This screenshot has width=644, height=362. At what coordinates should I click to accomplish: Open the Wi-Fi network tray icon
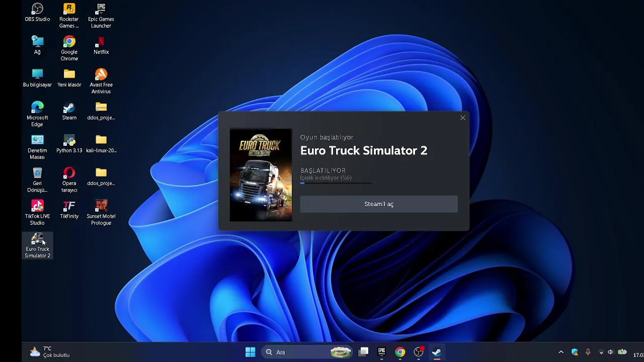[601, 352]
